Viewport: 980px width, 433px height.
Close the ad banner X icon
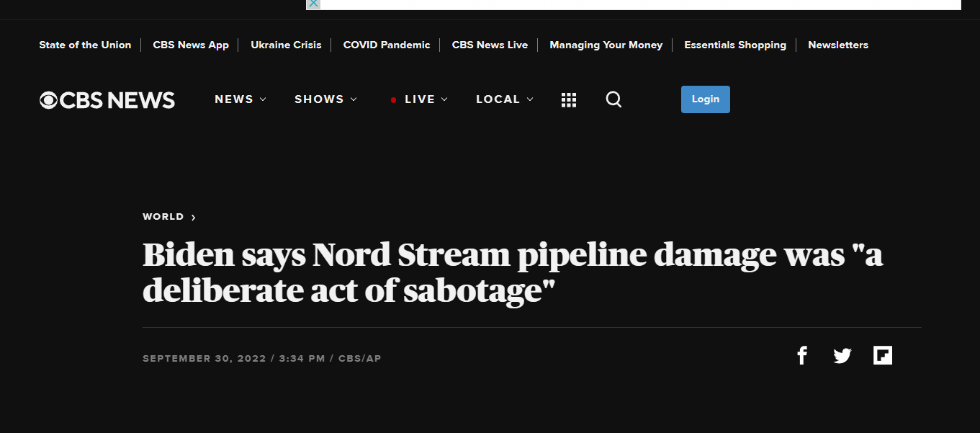point(313,4)
